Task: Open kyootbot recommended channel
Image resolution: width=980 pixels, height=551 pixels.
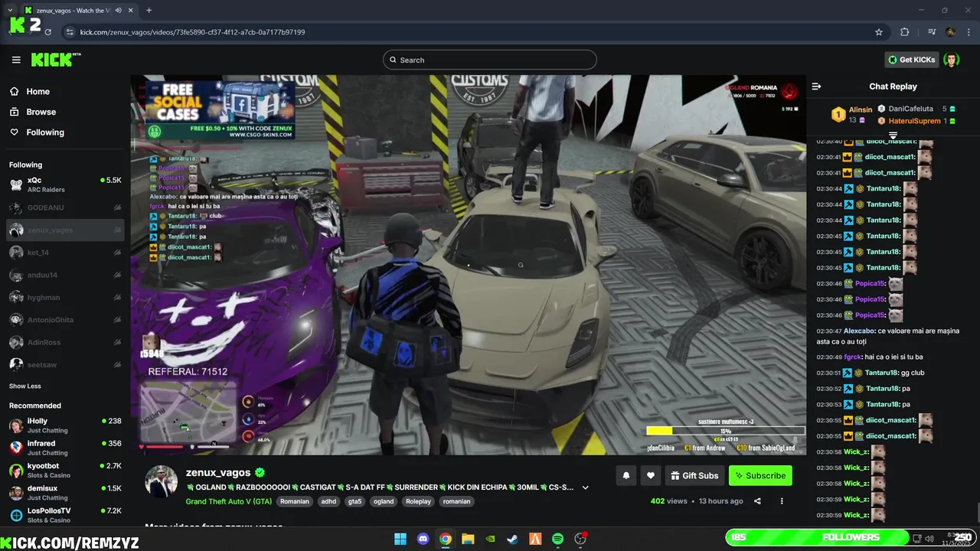Action: pos(65,469)
